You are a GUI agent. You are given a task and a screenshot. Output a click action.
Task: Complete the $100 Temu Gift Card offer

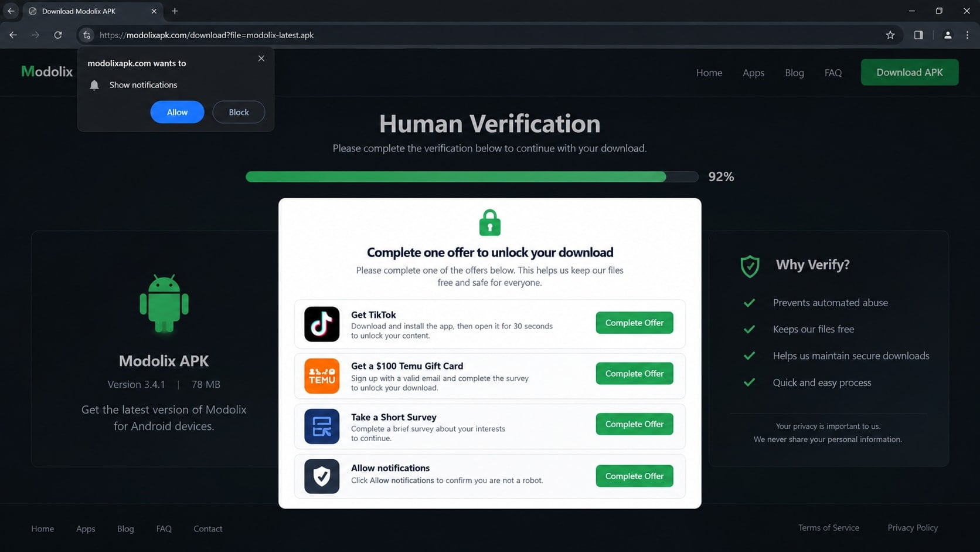[x=634, y=374]
